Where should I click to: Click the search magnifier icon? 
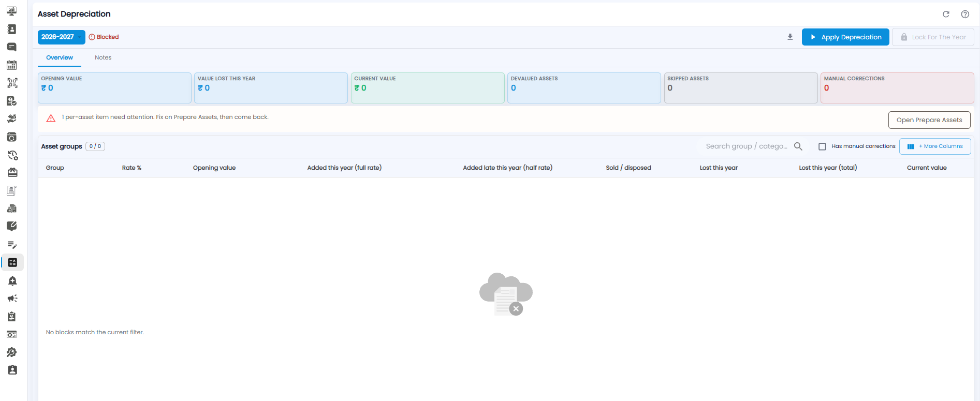pyautogui.click(x=798, y=146)
